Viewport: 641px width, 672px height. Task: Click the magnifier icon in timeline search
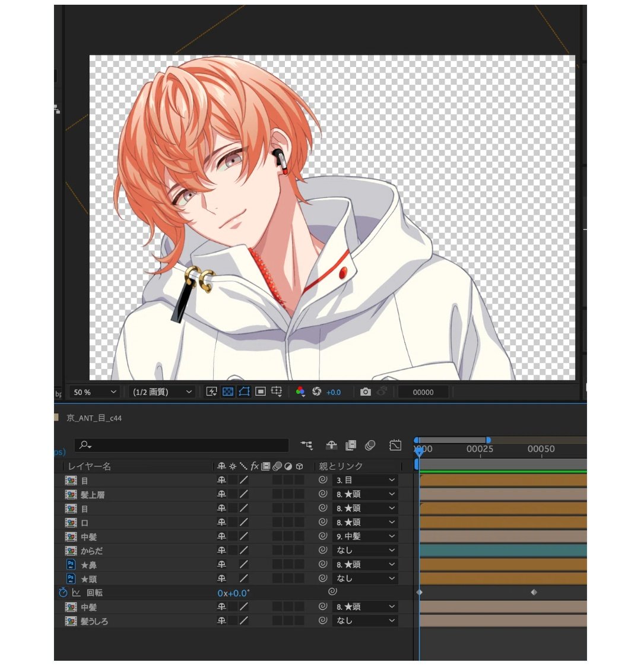(85, 445)
